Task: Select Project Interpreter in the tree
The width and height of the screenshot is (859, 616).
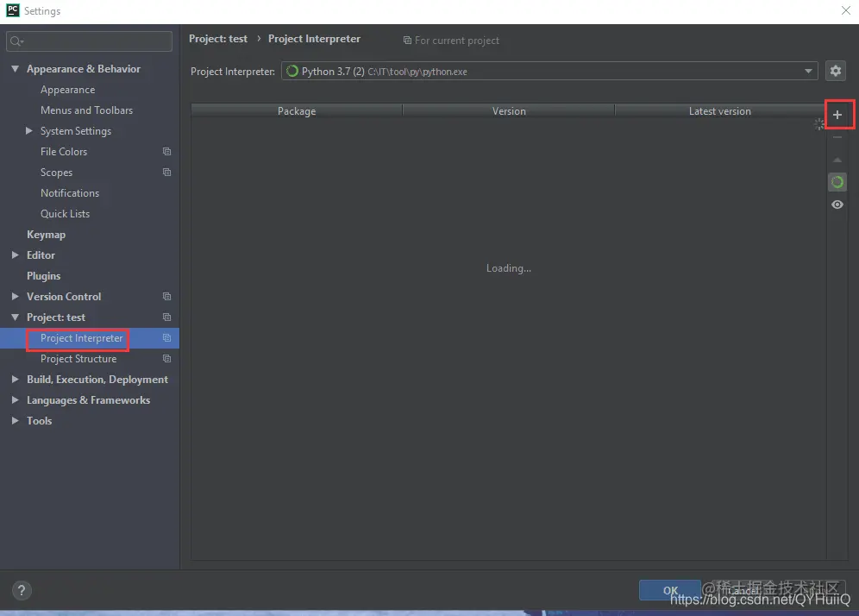Action: pos(81,338)
